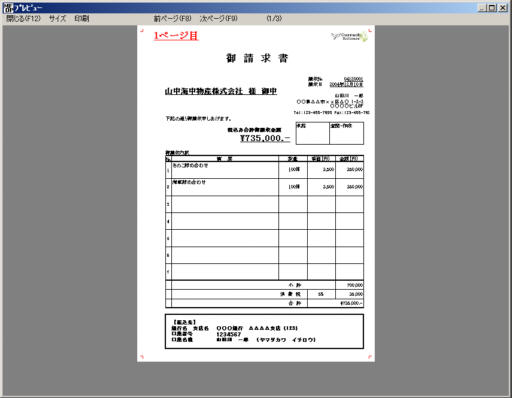Click the bank transfer information box

[x=264, y=332]
